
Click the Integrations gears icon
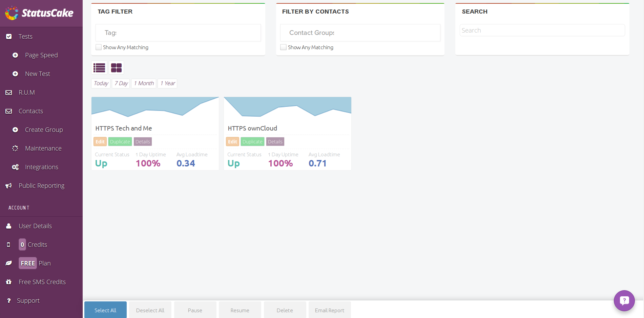pyautogui.click(x=15, y=167)
